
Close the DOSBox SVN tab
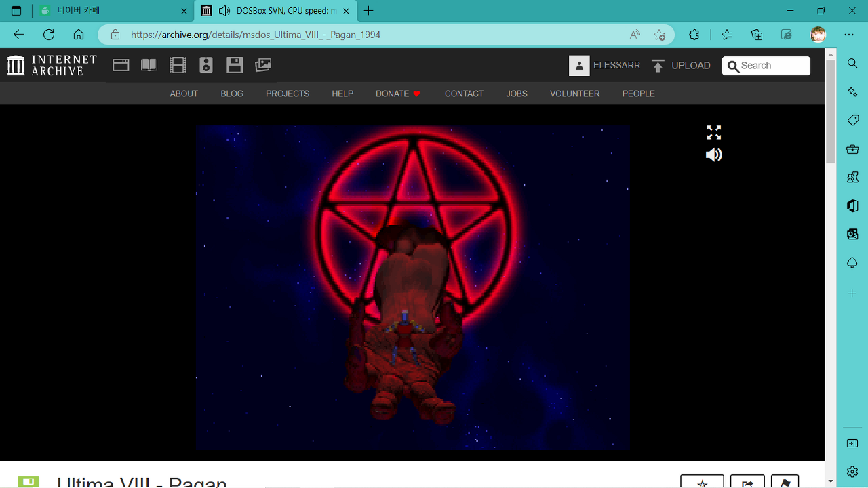(x=347, y=11)
